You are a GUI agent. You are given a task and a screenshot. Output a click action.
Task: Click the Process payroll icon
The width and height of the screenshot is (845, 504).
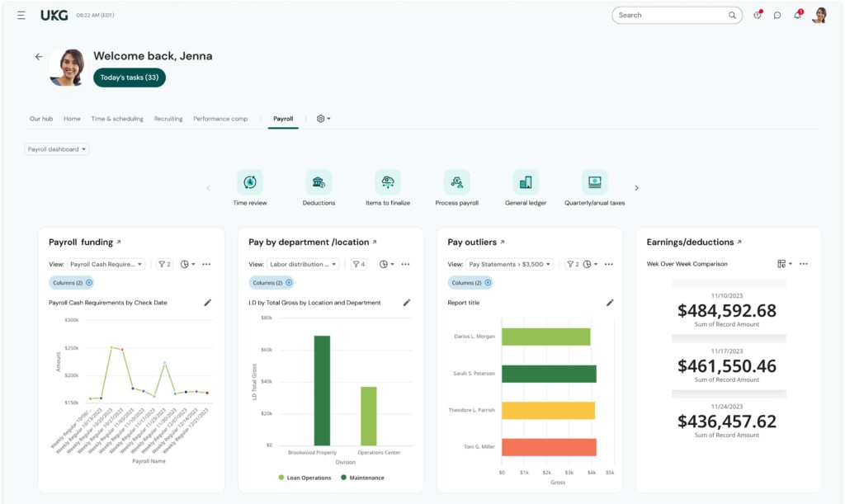[456, 183]
